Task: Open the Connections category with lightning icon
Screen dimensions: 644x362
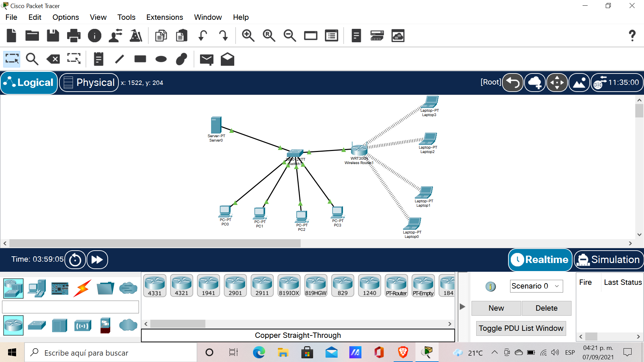Action: (x=82, y=288)
